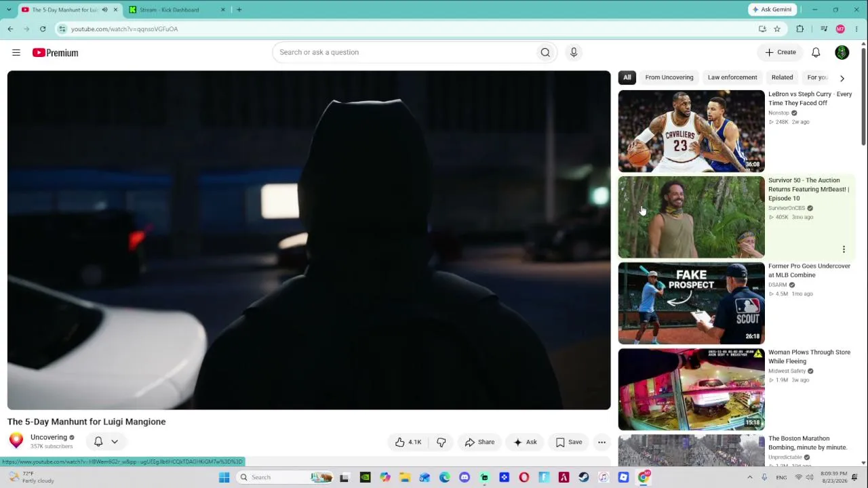Open Chrome three-dot menu
The height and width of the screenshot is (488, 868).
pyautogui.click(x=857, y=29)
